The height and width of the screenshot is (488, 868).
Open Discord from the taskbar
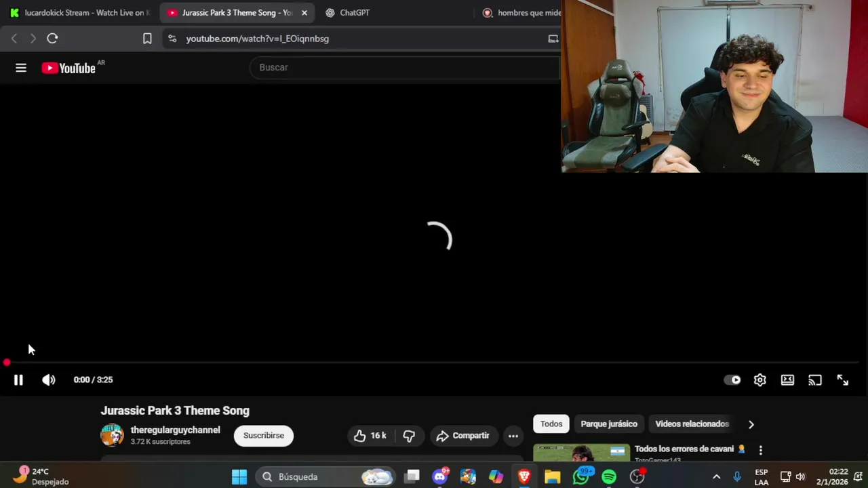441,477
